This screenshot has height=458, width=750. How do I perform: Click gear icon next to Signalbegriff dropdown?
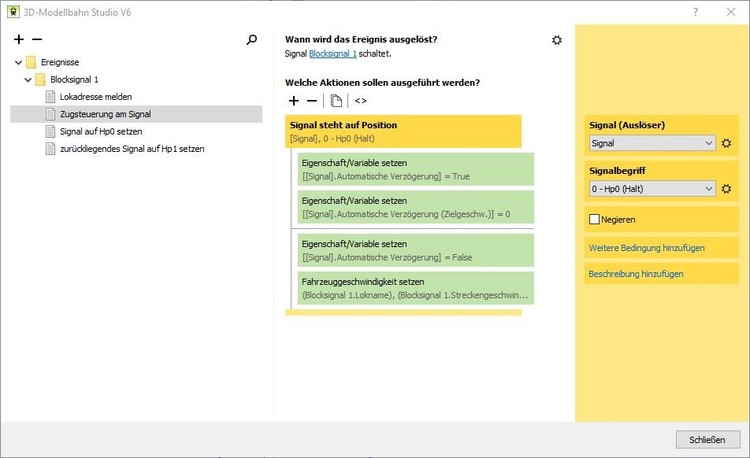tap(727, 189)
